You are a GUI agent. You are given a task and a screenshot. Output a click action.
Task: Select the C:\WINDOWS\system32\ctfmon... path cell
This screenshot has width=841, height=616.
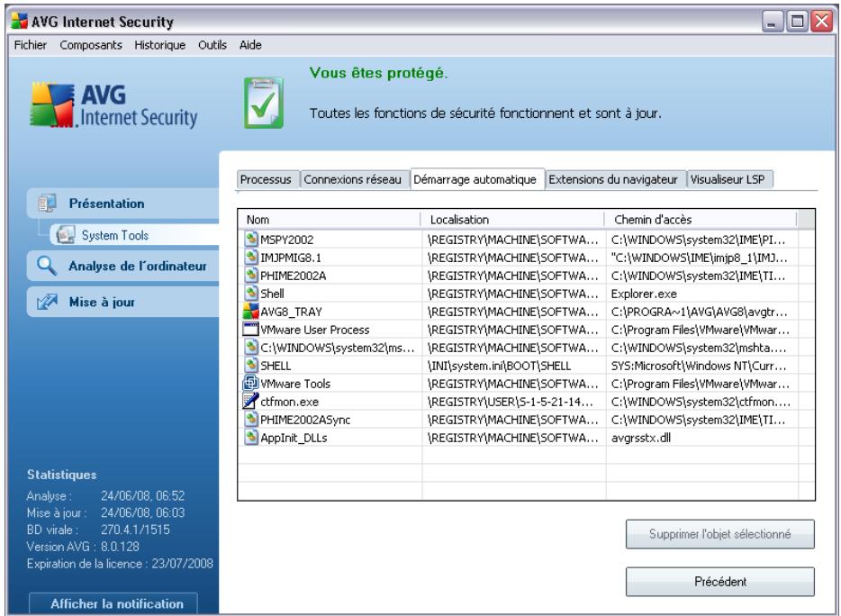pos(701,402)
